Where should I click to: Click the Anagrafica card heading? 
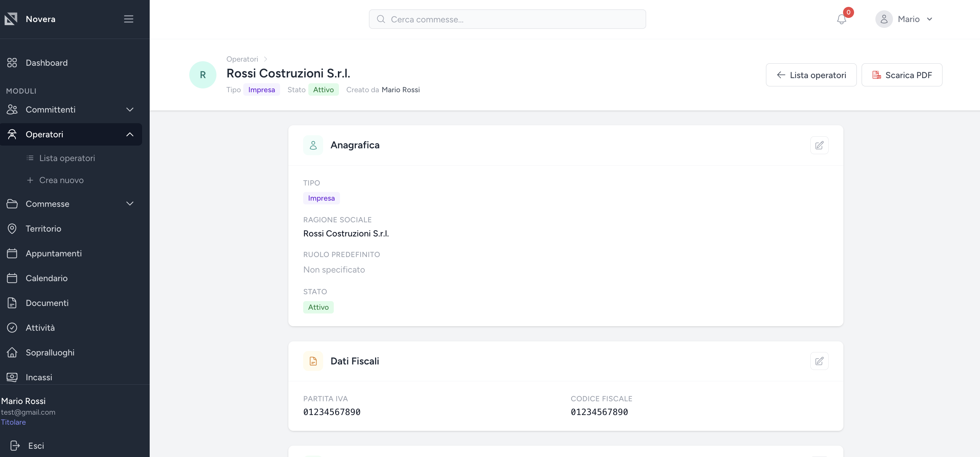click(x=355, y=145)
